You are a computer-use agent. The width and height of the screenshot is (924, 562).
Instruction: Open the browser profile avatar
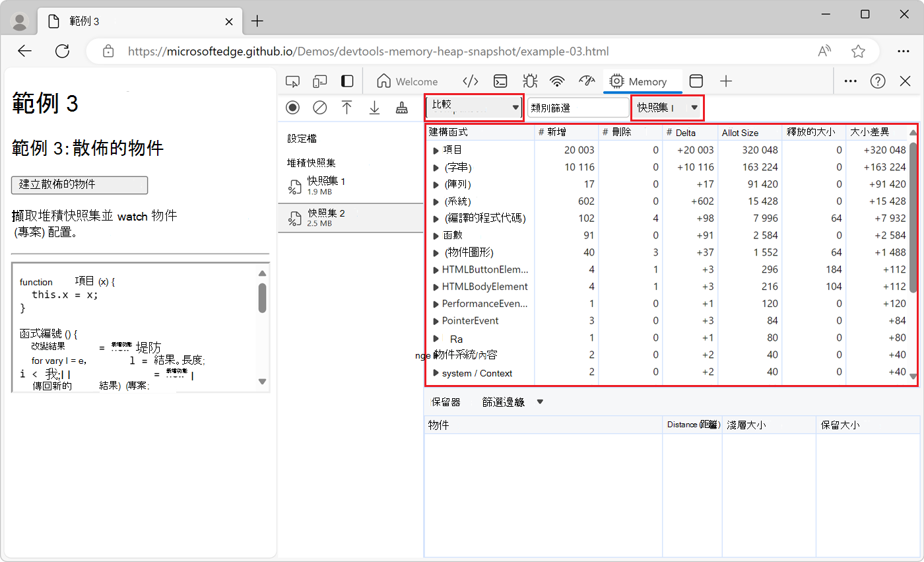pyautogui.click(x=20, y=22)
